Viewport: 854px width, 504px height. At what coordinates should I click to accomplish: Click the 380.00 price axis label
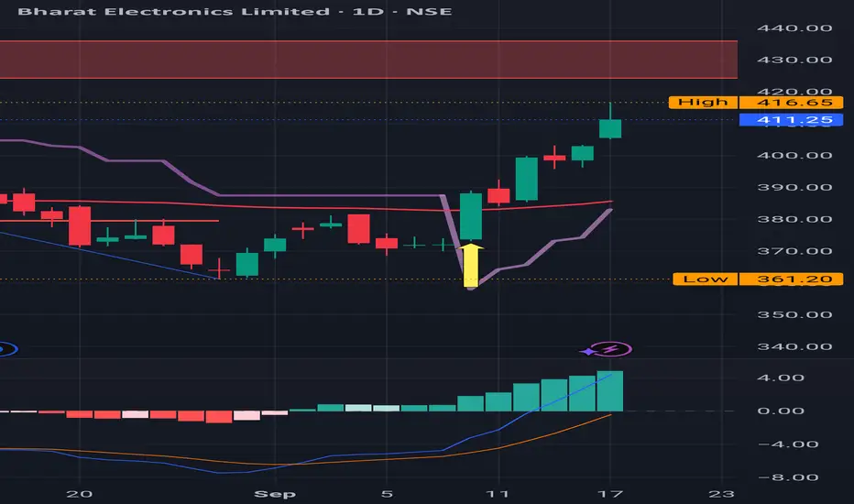794,219
